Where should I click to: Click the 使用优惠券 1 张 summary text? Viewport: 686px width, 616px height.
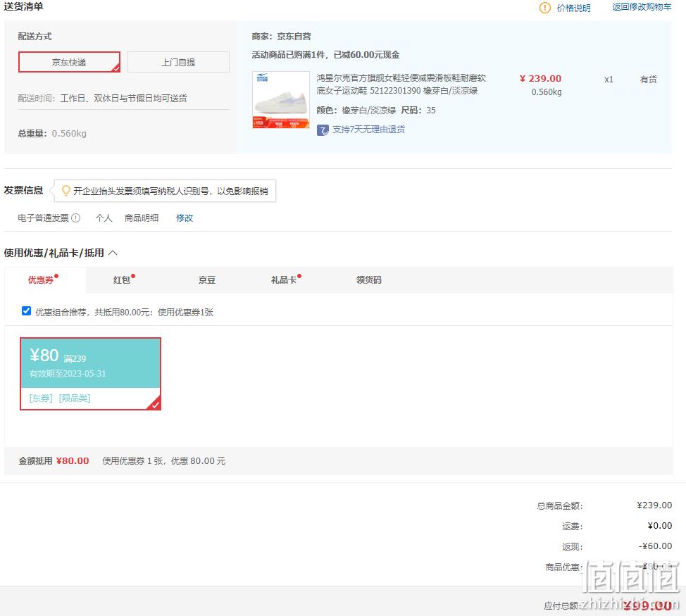click(x=164, y=461)
